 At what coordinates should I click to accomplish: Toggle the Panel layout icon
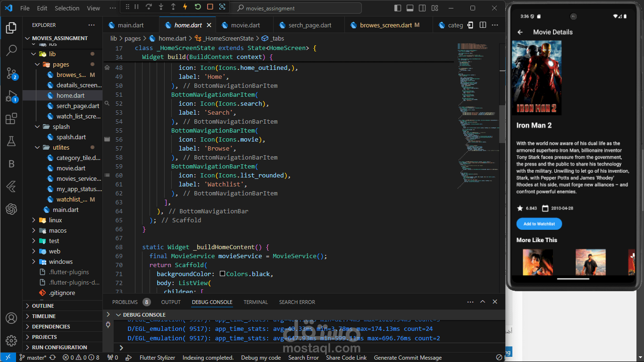point(410,8)
